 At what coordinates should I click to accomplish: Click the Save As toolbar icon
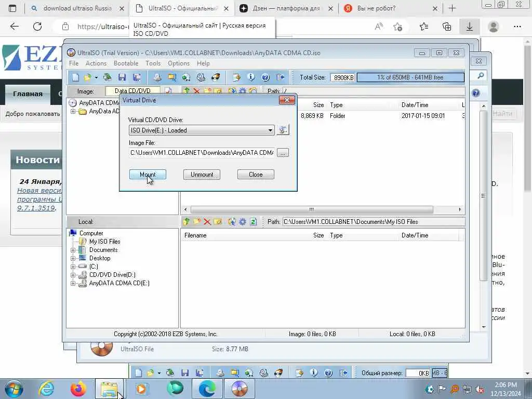coord(137,77)
